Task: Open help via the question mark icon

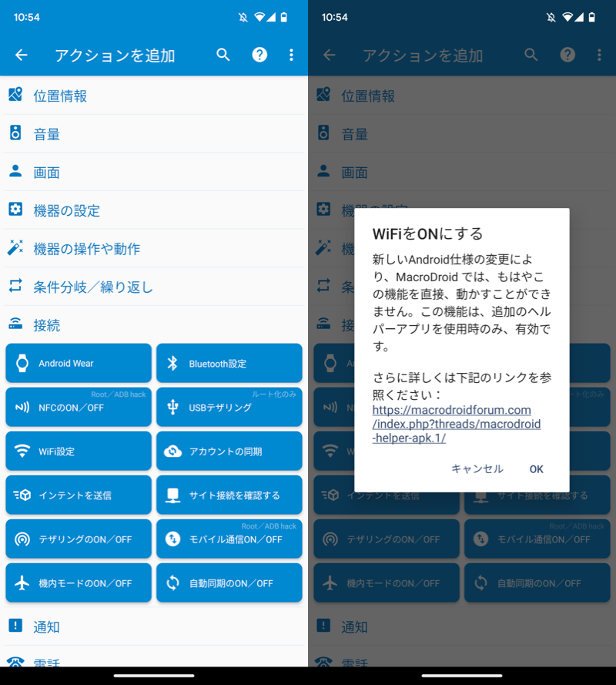Action: pyautogui.click(x=260, y=55)
